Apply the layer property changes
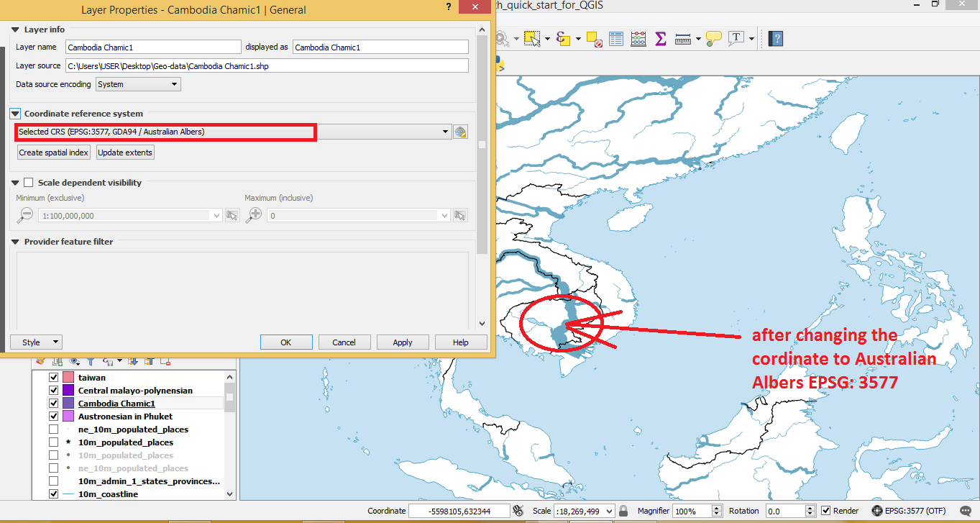The height and width of the screenshot is (523, 980). coord(403,342)
